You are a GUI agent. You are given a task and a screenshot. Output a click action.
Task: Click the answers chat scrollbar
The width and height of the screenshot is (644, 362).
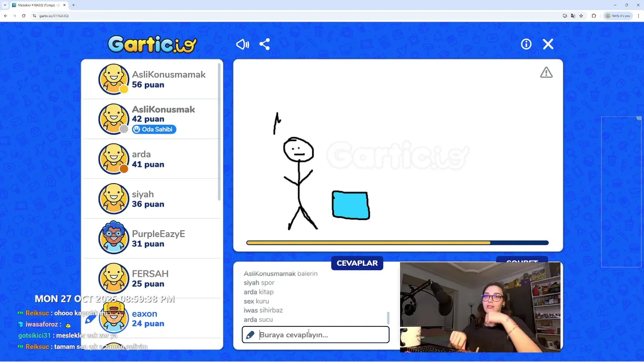point(388,318)
